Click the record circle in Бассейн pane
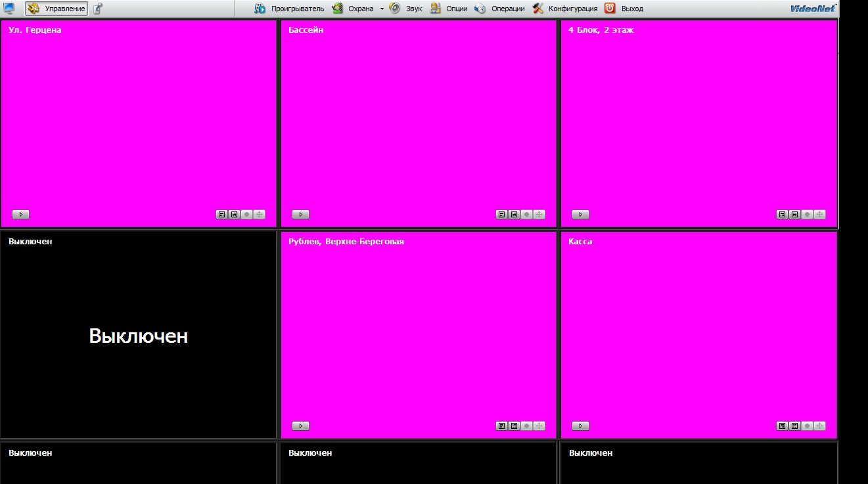 [527, 214]
